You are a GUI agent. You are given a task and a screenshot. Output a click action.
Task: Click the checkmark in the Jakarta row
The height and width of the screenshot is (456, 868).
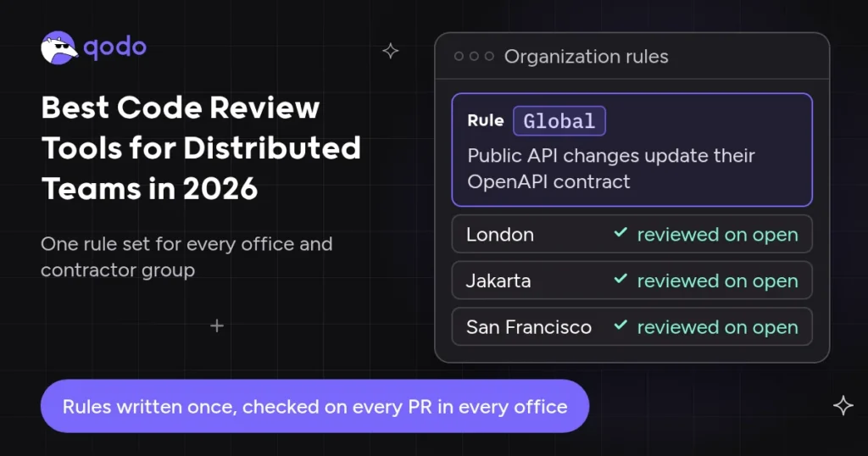point(620,279)
